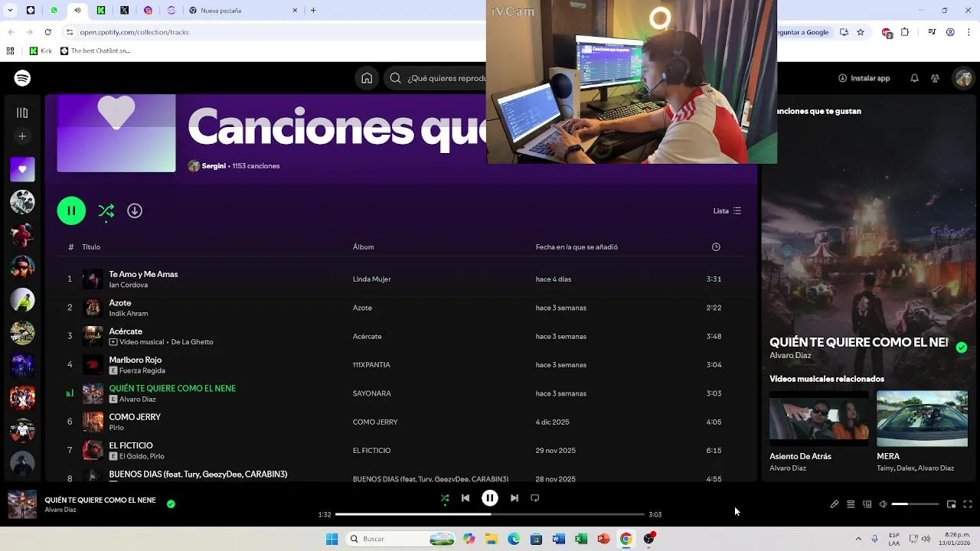980x551 pixels.
Task: Click the Windows taskbar Buscar search box
Action: [399, 539]
